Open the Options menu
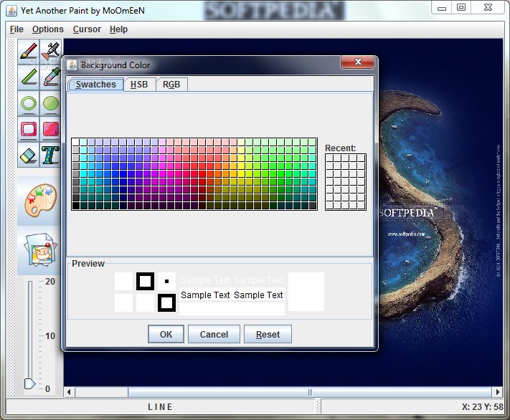 [48, 29]
